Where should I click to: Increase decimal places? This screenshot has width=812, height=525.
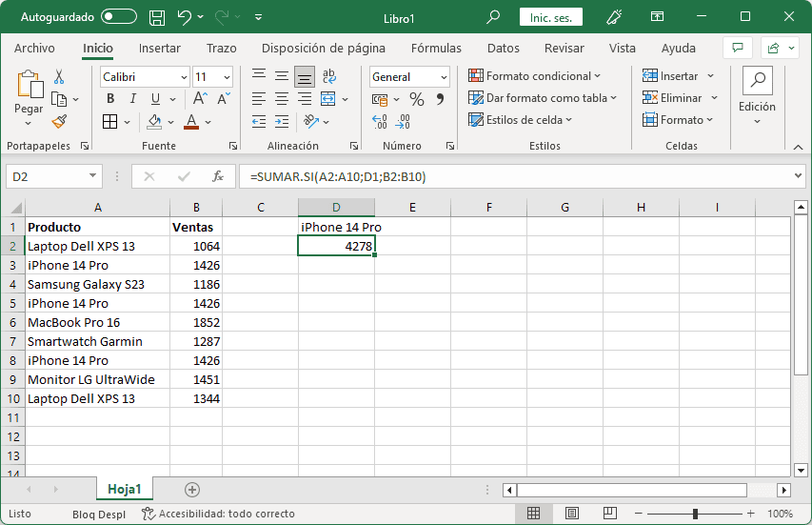point(380,122)
